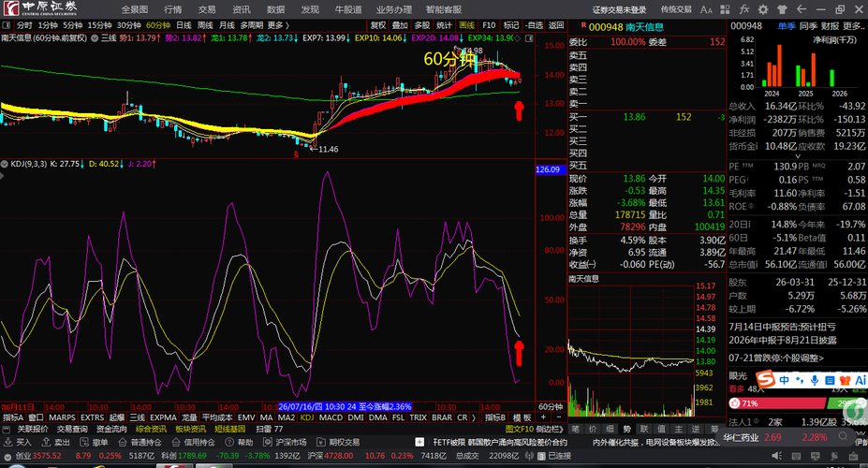
Task: Click 证券交易未登录 login
Action: (x=620, y=9)
